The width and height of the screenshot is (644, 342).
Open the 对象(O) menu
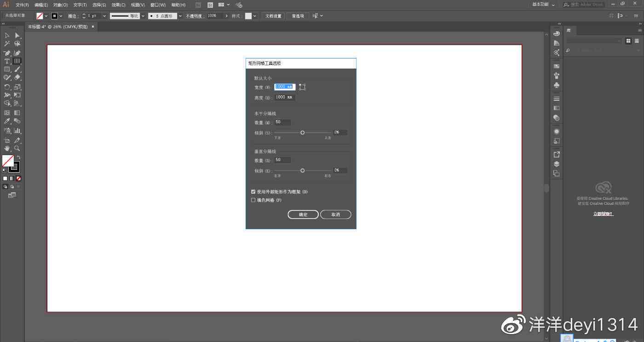(x=60, y=5)
